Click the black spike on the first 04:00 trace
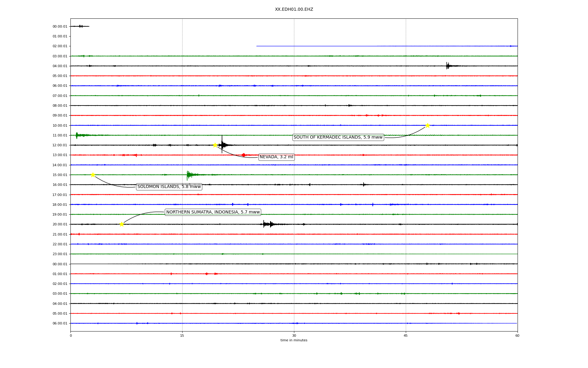This screenshot has width=588, height=368. pyautogui.click(x=447, y=66)
